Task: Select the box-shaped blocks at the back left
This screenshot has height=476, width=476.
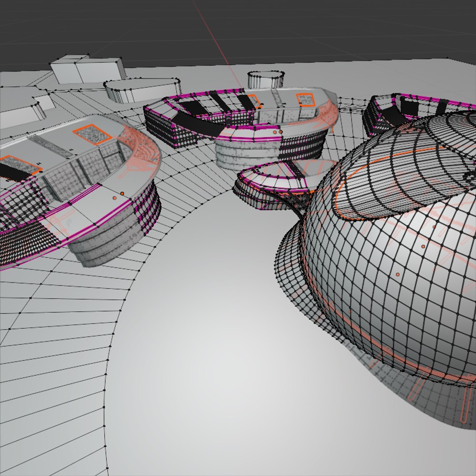Action: (88, 69)
